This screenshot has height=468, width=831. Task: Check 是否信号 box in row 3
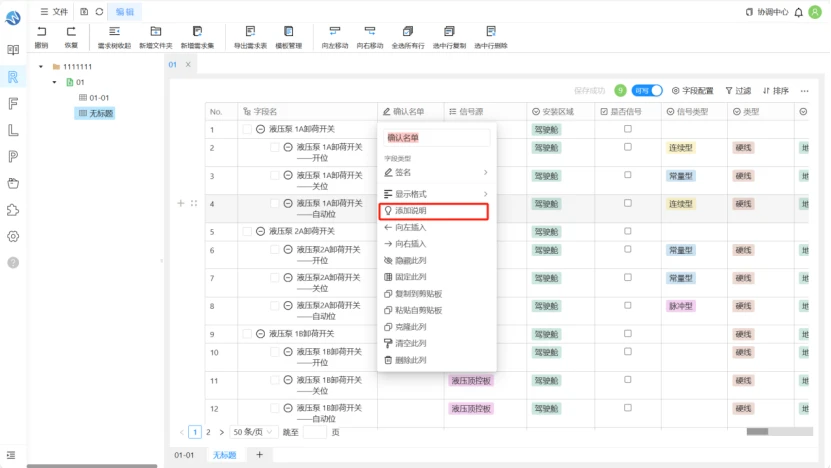click(x=628, y=175)
